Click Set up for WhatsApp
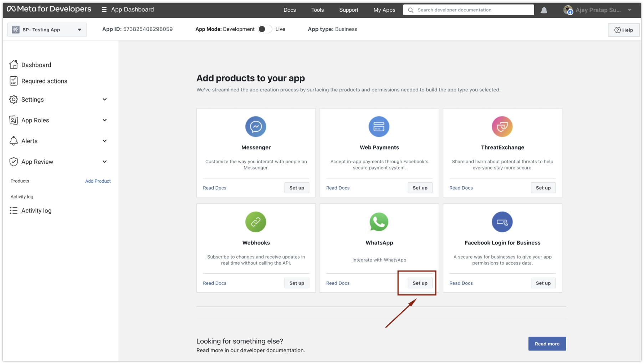 pyautogui.click(x=420, y=283)
